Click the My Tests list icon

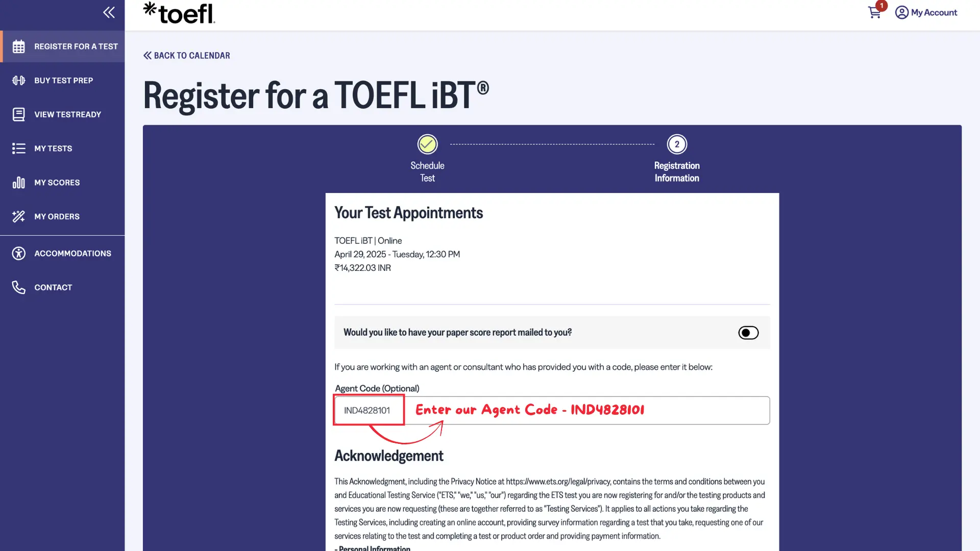19,148
